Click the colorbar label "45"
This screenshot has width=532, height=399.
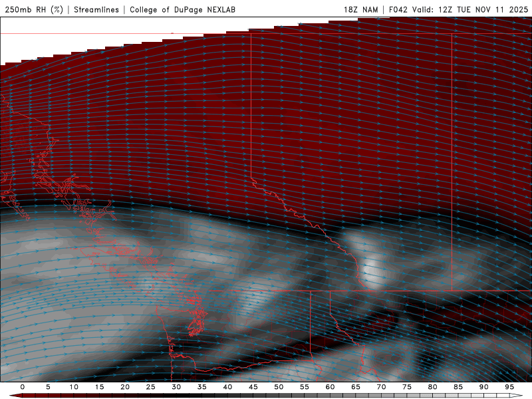[x=253, y=387]
